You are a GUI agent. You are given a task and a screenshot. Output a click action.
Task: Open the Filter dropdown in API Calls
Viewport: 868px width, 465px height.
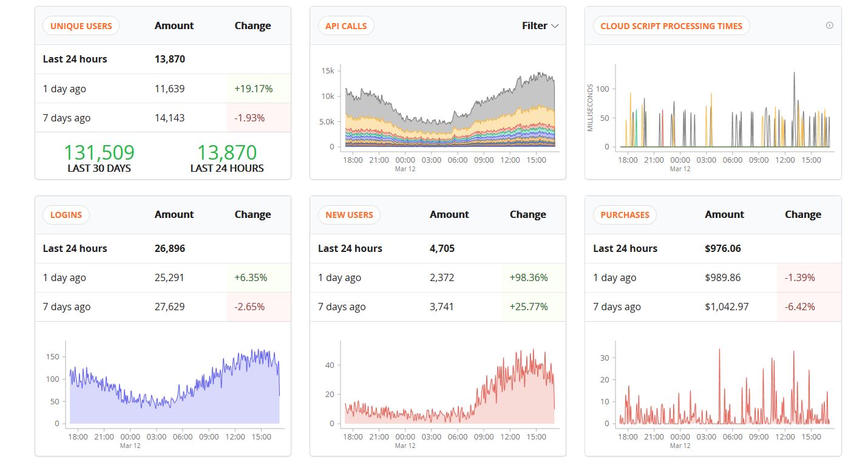point(540,25)
